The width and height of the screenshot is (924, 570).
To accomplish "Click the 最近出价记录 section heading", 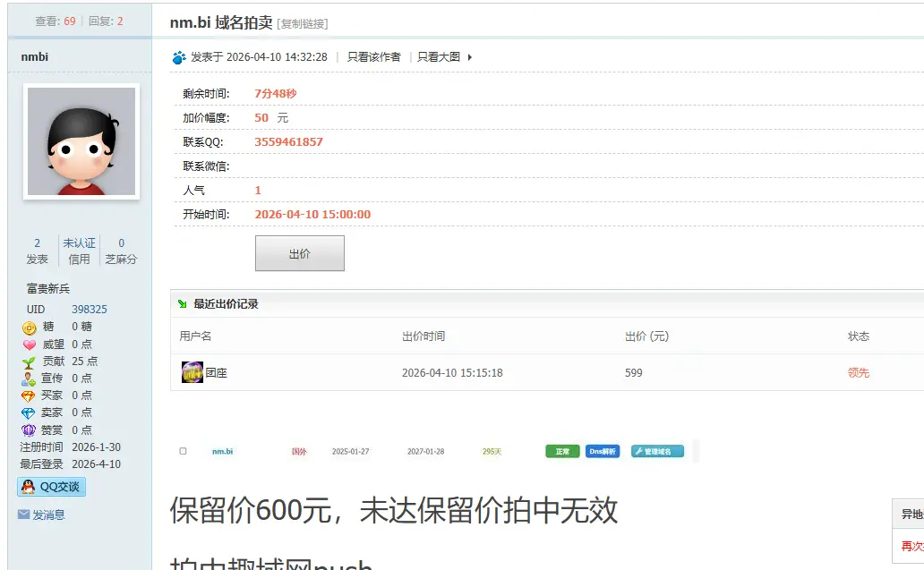I will tap(227, 304).
